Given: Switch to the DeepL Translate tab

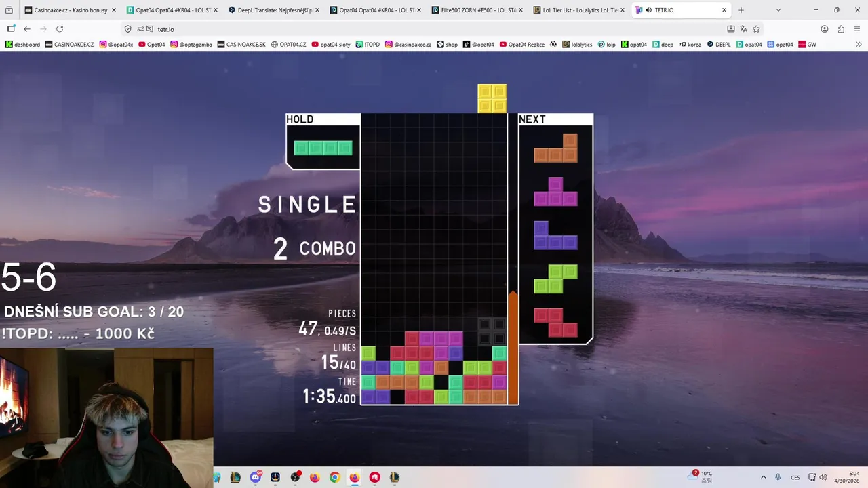Looking at the screenshot, I should click(274, 10).
